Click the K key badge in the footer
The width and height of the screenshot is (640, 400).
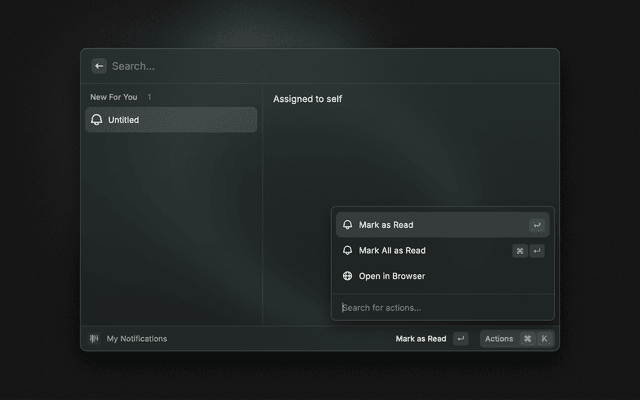[x=545, y=339]
